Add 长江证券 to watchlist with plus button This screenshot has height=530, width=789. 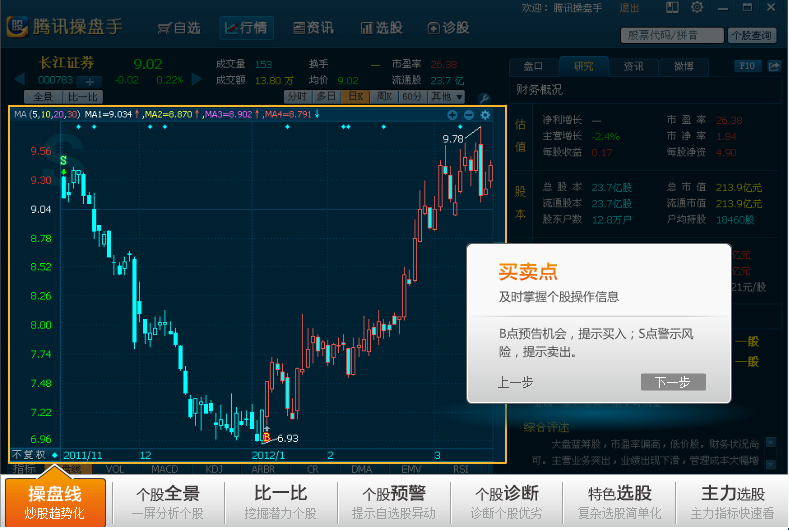[x=90, y=82]
